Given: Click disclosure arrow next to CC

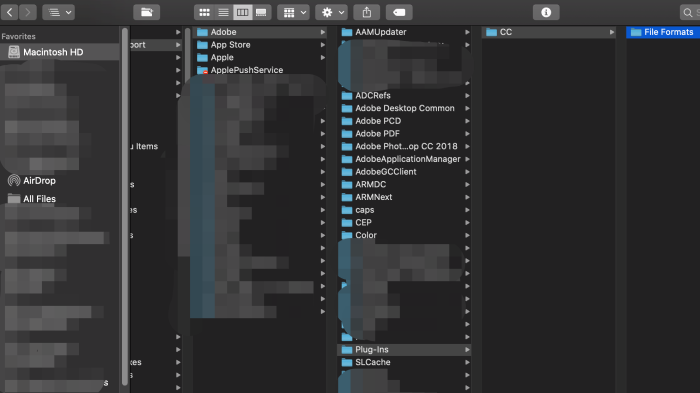Looking at the screenshot, I should click(x=612, y=32).
